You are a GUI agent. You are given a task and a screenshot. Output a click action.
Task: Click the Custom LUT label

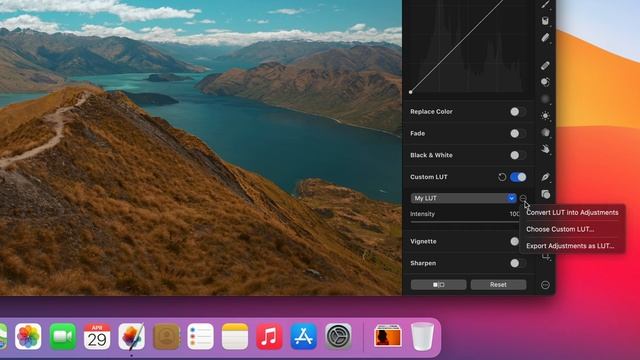tap(429, 177)
